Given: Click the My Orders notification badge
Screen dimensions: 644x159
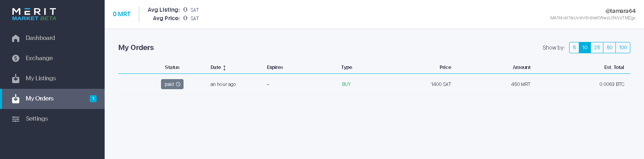Looking at the screenshot, I should coord(93,98).
